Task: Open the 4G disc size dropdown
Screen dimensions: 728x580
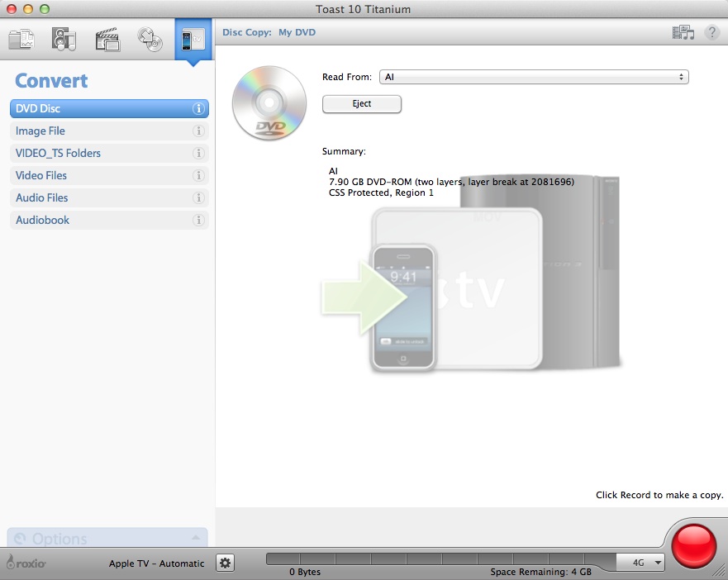Action: pyautogui.click(x=640, y=563)
